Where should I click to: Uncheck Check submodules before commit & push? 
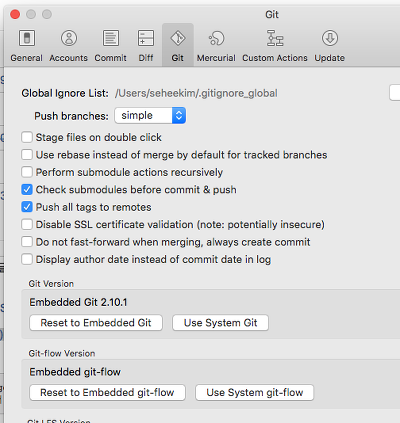pyautogui.click(x=27, y=189)
